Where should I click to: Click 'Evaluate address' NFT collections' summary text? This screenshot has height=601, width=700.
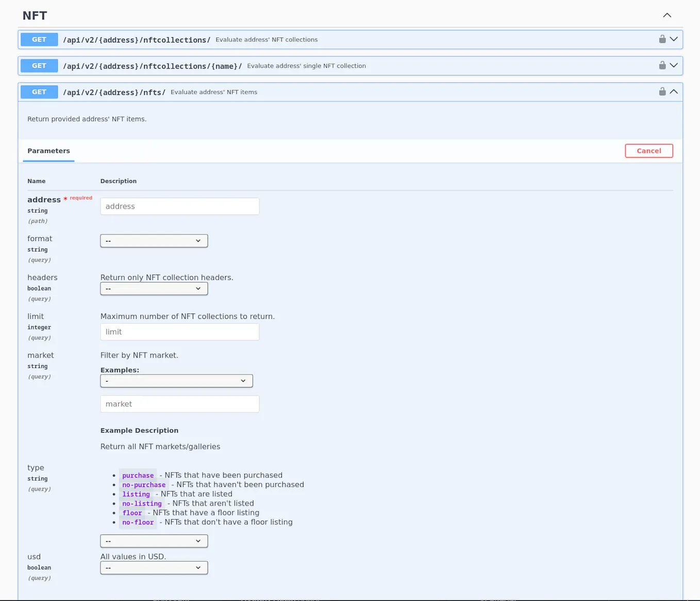[x=266, y=40]
